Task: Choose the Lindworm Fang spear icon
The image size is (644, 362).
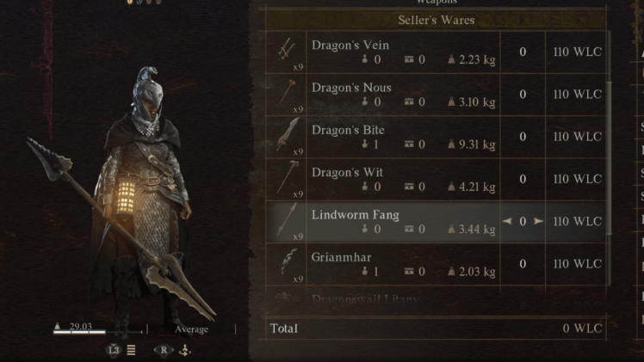Action: (287, 220)
